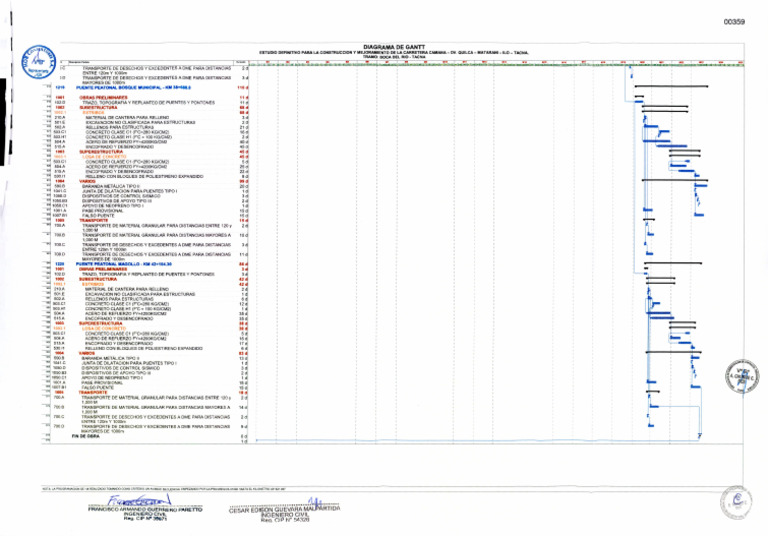768x536 pixels.
Task: Click the subtitle TRAMO: BOCA DEL RIO - TACNA
Action: (401, 57)
